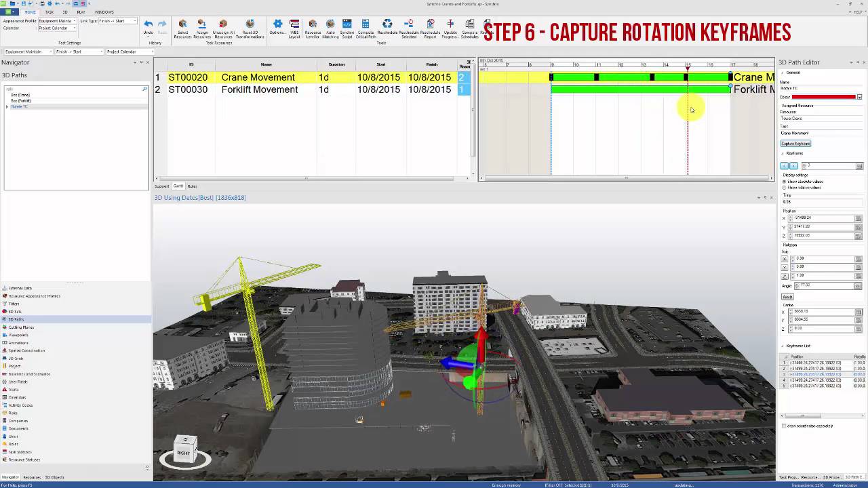Image resolution: width=868 pixels, height=488 pixels.
Task: Select Show absolute values radio button
Action: pos(785,182)
